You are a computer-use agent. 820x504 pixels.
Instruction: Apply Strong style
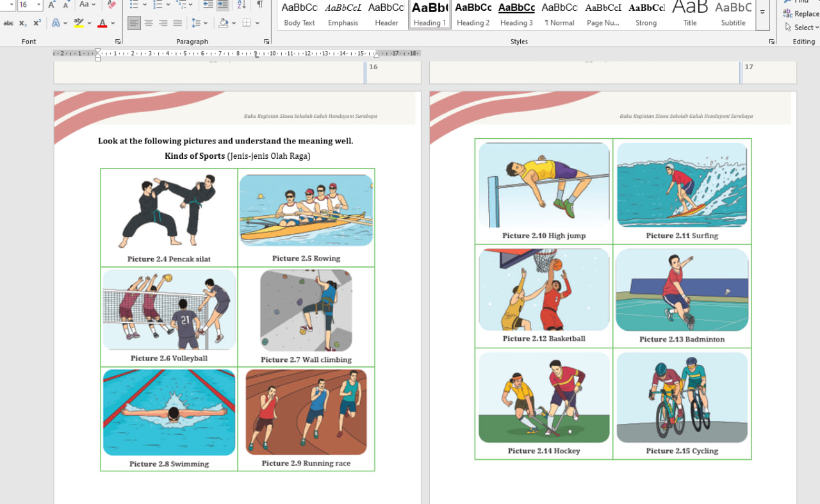click(x=646, y=14)
